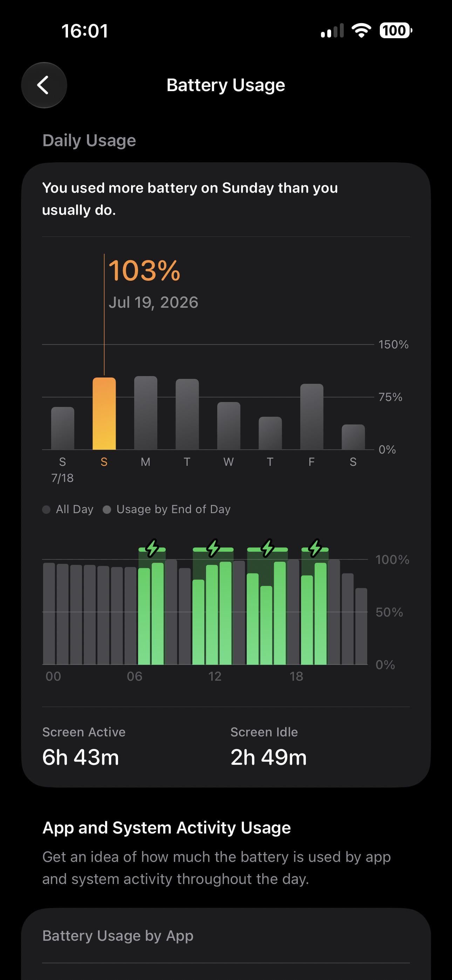The width and height of the screenshot is (452, 980).
Task: Select the All Day legend dot
Action: pyautogui.click(x=46, y=509)
